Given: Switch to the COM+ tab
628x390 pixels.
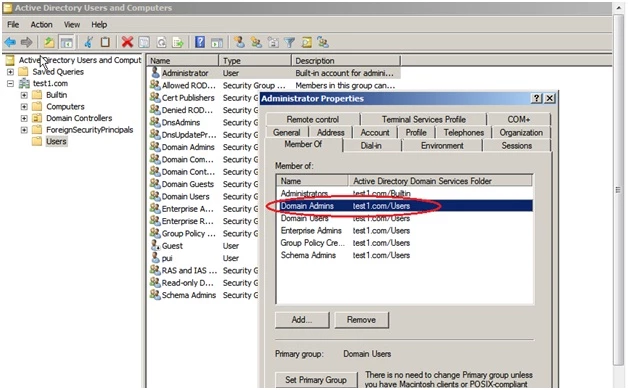Looking at the screenshot, I should (519, 119).
